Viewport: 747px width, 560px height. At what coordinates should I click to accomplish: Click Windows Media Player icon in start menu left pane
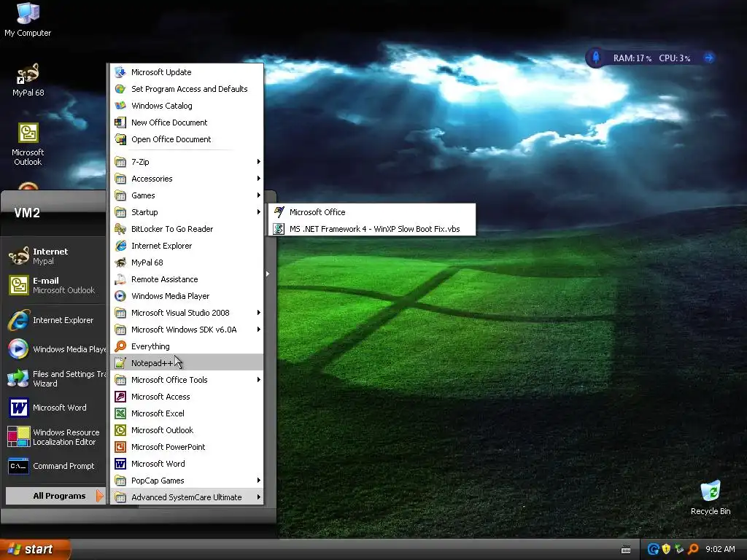tap(18, 349)
